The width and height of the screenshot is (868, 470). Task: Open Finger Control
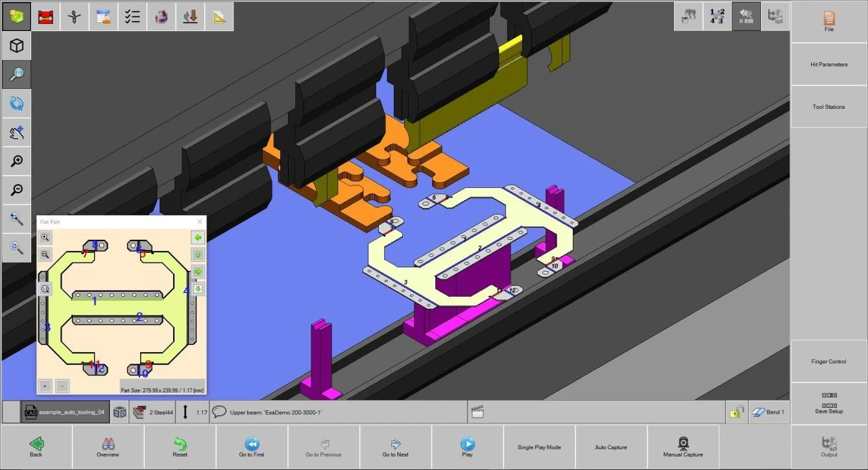pyautogui.click(x=829, y=361)
